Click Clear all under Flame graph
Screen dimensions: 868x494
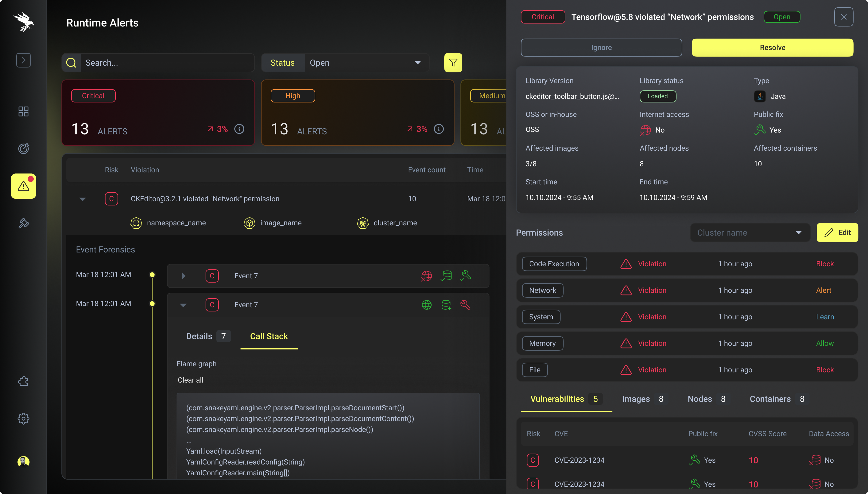[x=190, y=380]
